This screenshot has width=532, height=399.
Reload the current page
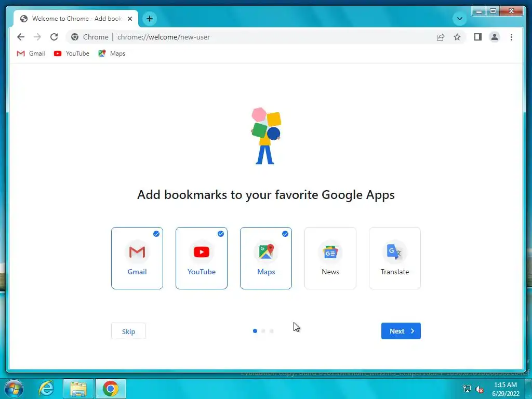tap(54, 37)
